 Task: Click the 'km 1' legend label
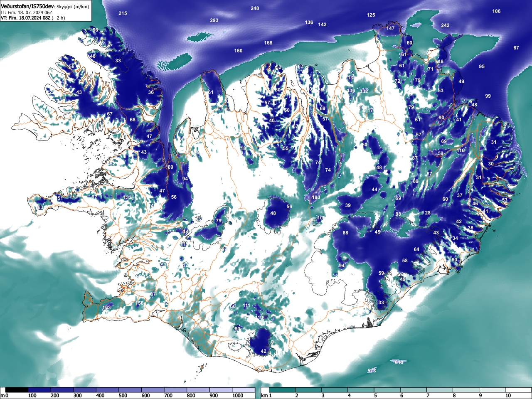click(267, 396)
